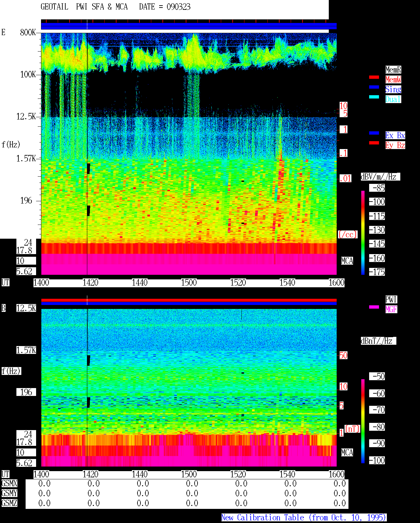Click the dBnT/√Hz vertical color bar

pos(363,421)
